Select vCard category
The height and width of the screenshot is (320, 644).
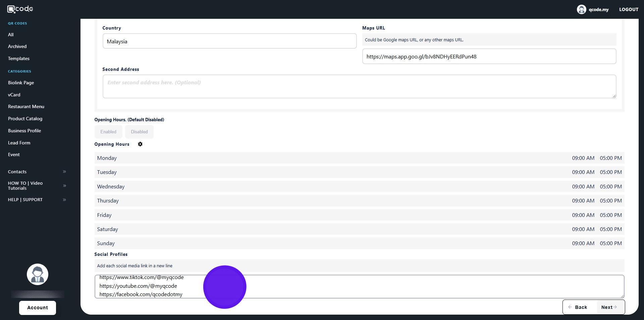tap(14, 95)
